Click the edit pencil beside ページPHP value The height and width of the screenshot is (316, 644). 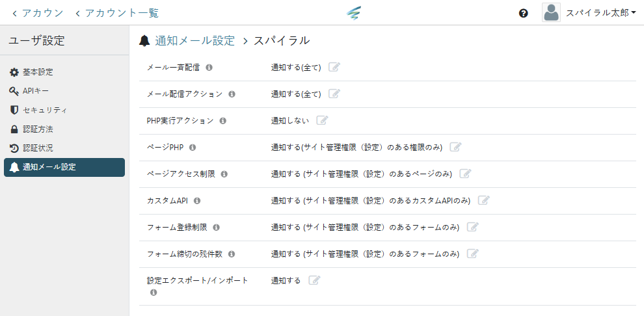(x=455, y=147)
